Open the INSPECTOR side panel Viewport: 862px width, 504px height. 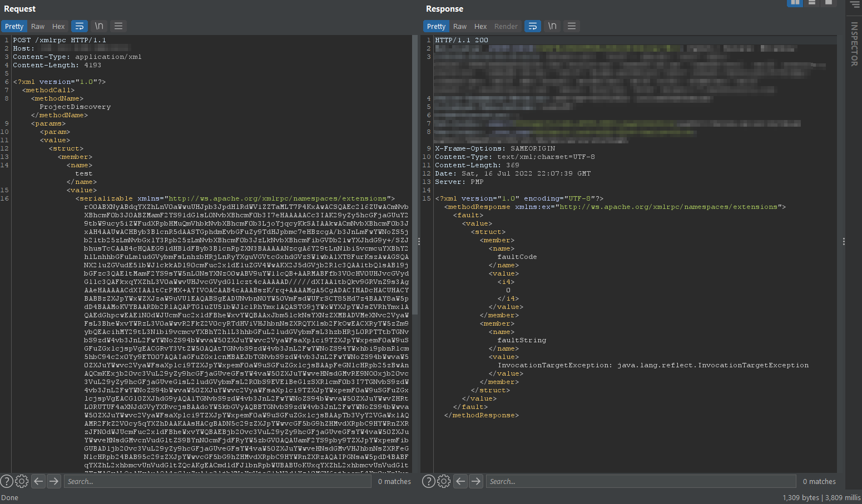(x=855, y=44)
